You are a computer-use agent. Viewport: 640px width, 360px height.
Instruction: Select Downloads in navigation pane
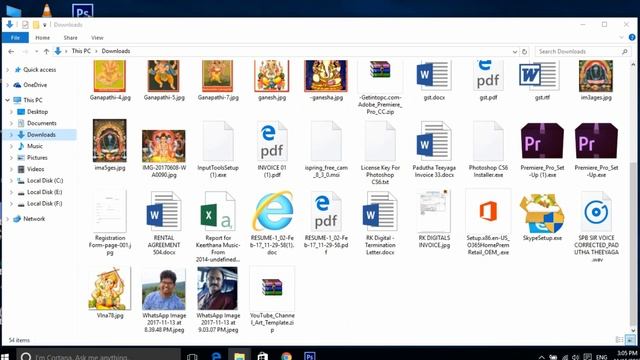pos(41,135)
